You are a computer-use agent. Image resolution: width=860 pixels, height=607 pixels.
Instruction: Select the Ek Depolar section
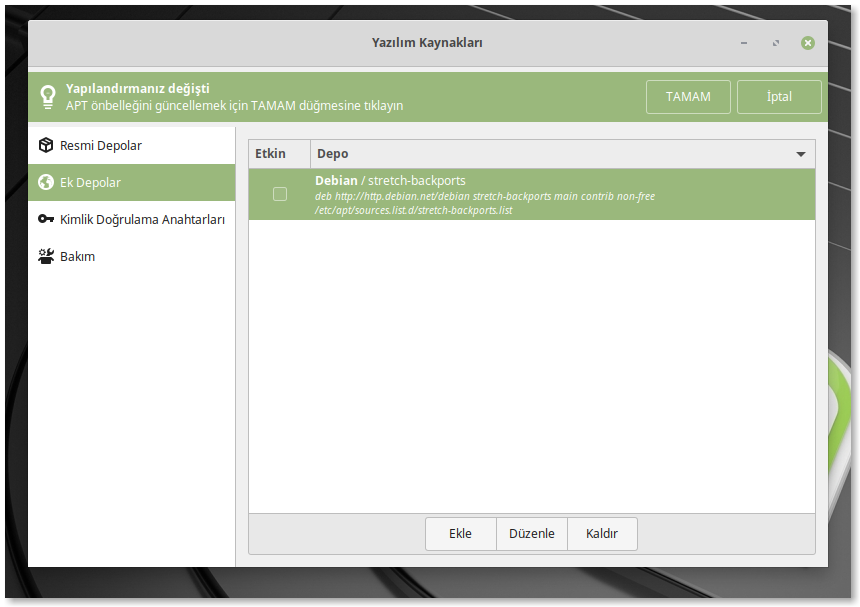[132, 182]
